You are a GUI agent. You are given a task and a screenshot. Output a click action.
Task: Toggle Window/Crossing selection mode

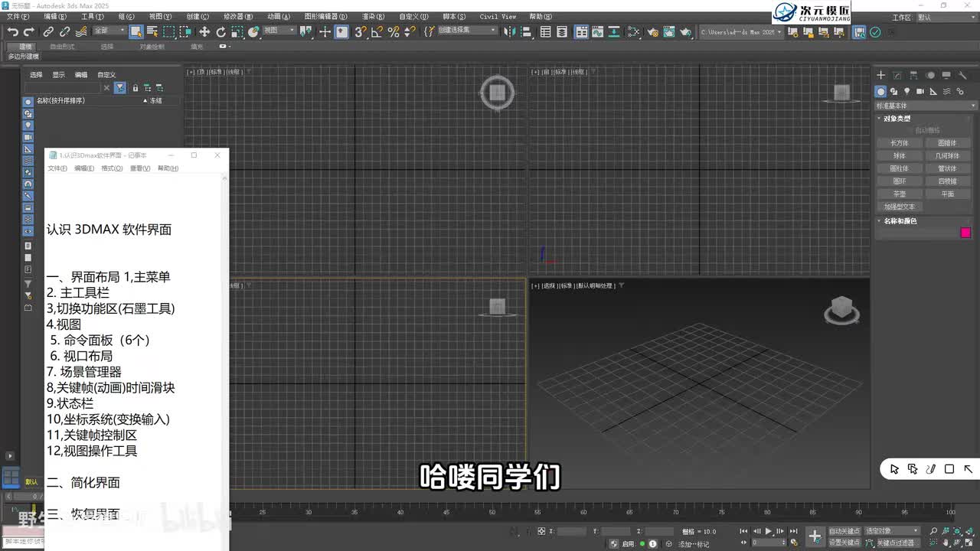coord(185,31)
